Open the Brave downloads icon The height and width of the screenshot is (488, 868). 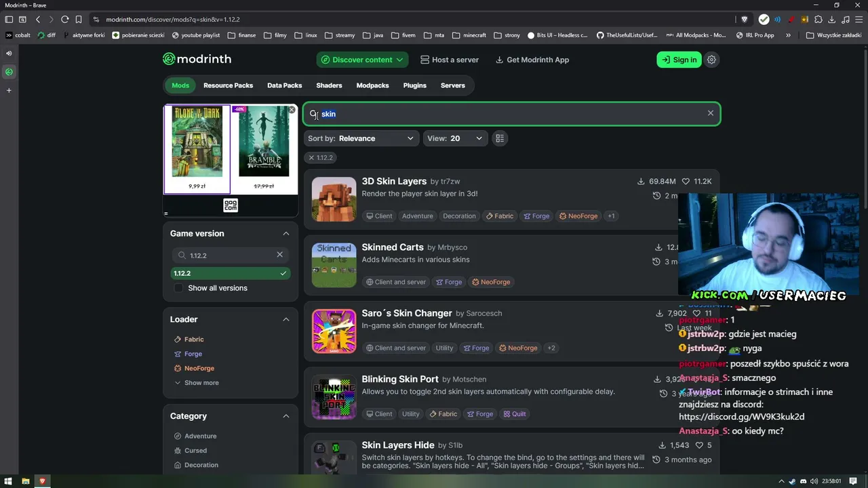(x=831, y=20)
